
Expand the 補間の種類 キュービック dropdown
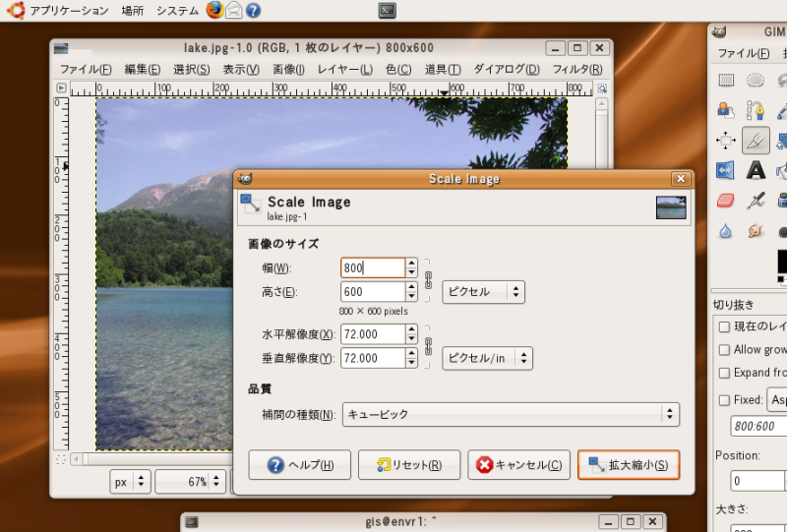click(511, 415)
